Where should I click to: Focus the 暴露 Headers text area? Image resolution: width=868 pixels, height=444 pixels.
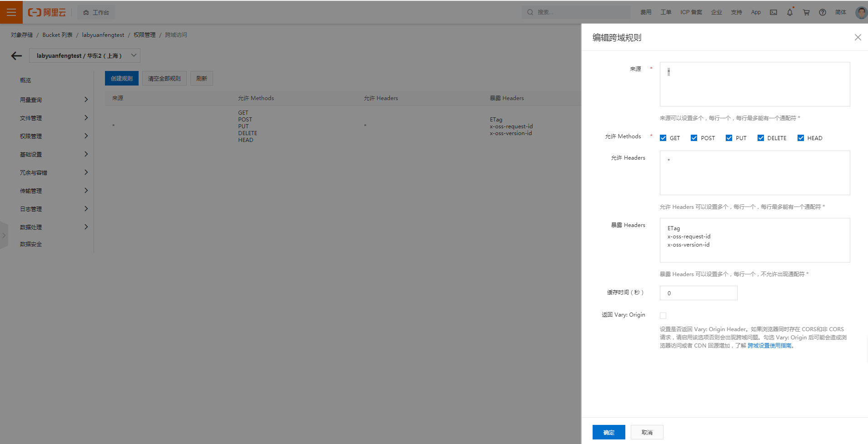pyautogui.click(x=755, y=240)
